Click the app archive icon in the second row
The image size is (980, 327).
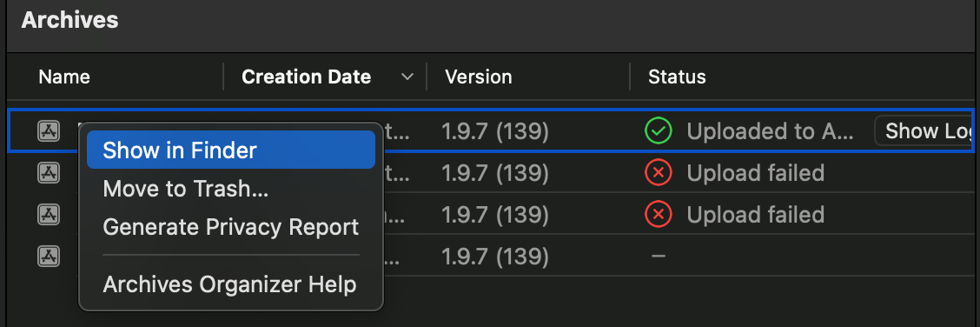click(x=48, y=172)
